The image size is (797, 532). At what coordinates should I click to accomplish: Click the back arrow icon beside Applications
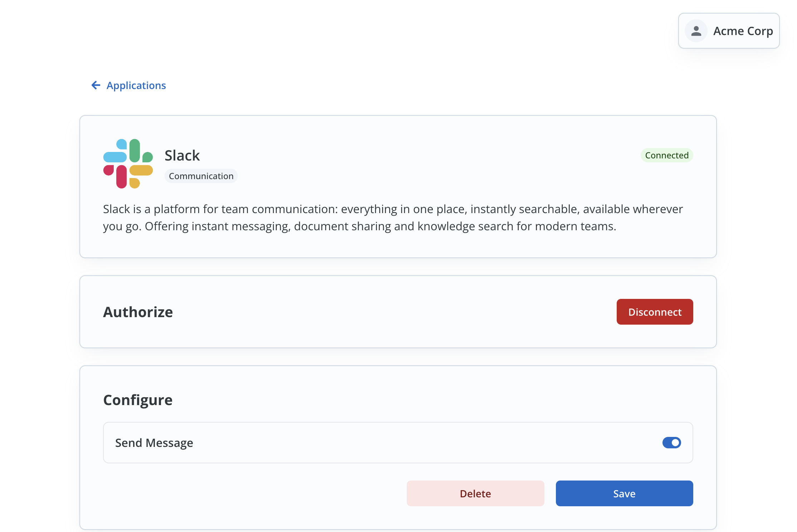coord(95,85)
